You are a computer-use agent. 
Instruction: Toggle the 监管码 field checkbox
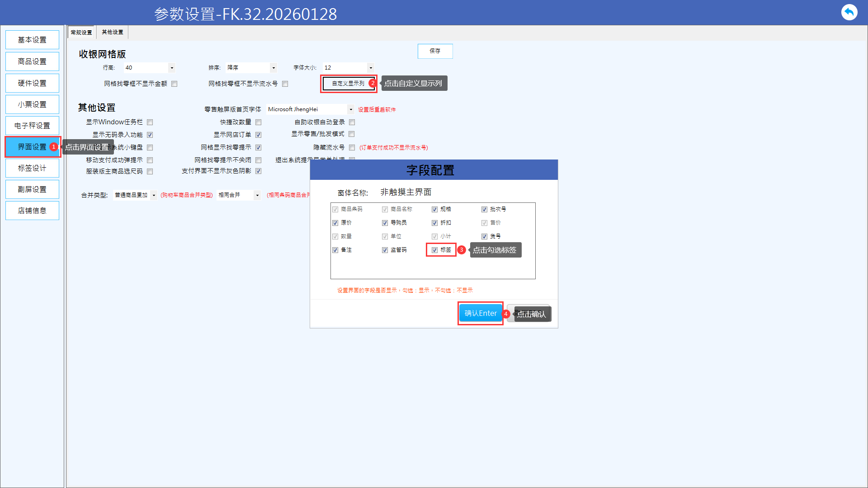385,250
